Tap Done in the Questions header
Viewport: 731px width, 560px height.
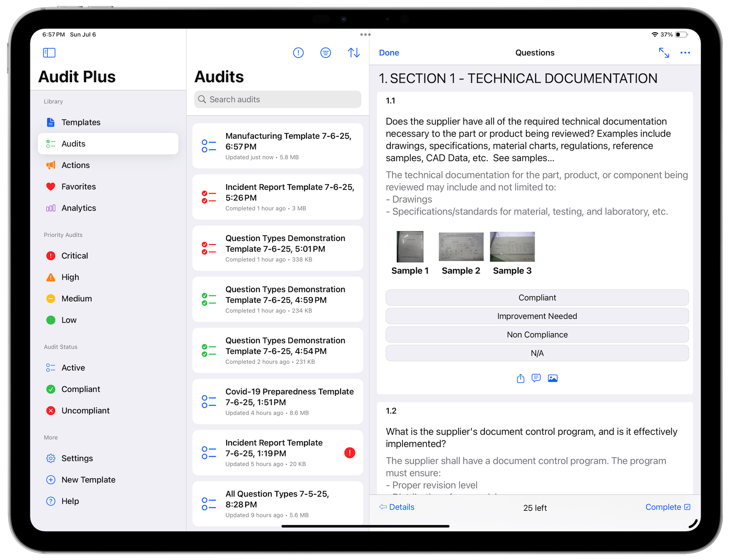389,53
